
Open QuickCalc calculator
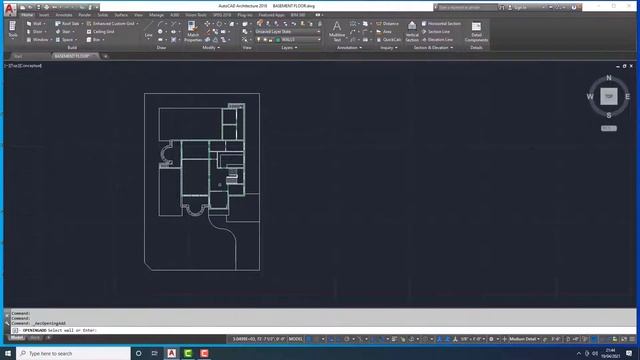389,40
